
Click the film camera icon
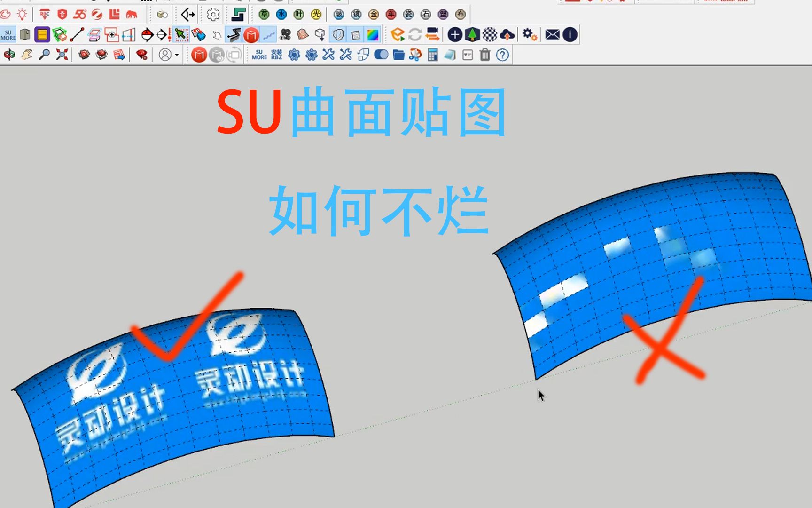pos(286,35)
